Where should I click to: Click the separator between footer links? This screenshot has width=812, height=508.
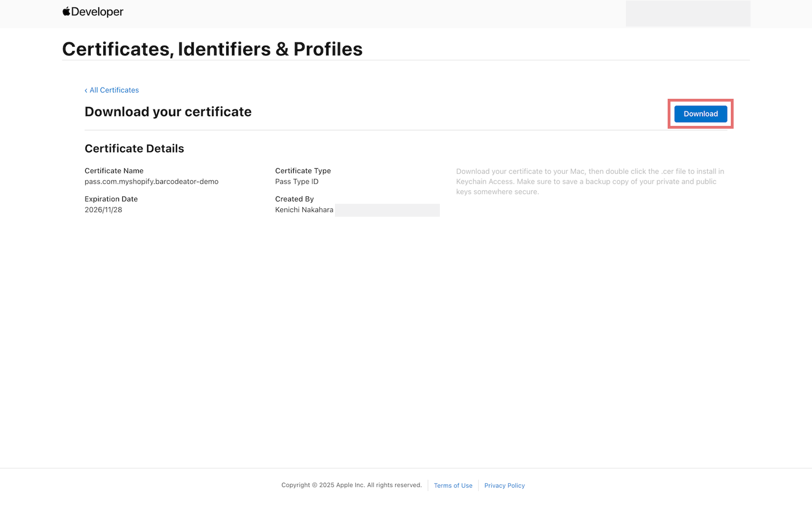pos(478,485)
